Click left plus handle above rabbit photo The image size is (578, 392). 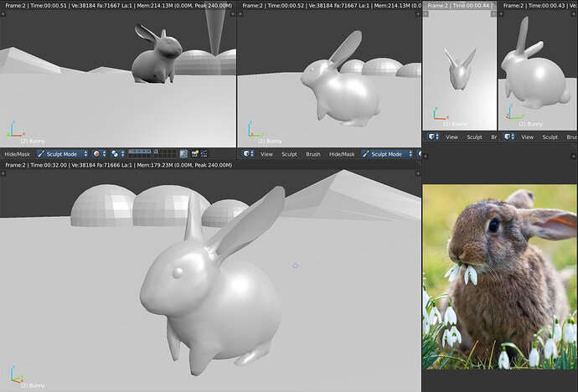(x=426, y=156)
